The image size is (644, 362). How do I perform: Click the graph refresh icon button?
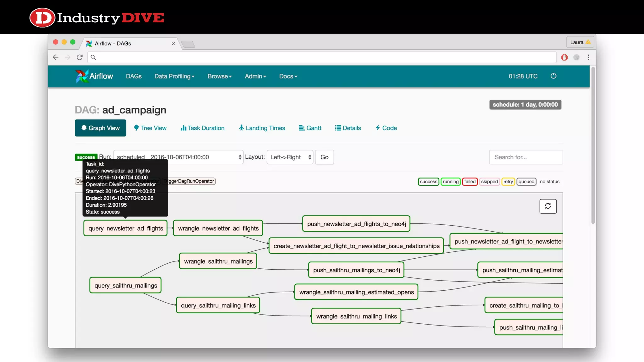tap(548, 206)
